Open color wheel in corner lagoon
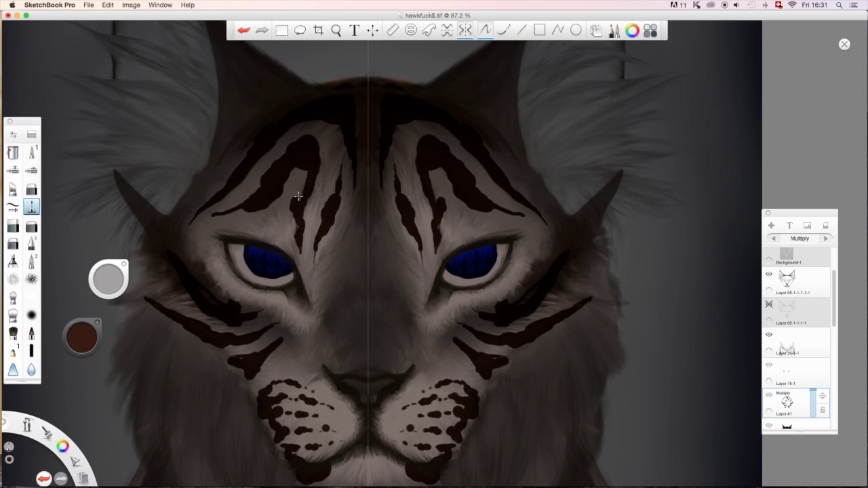868x488 pixels. pos(62,446)
